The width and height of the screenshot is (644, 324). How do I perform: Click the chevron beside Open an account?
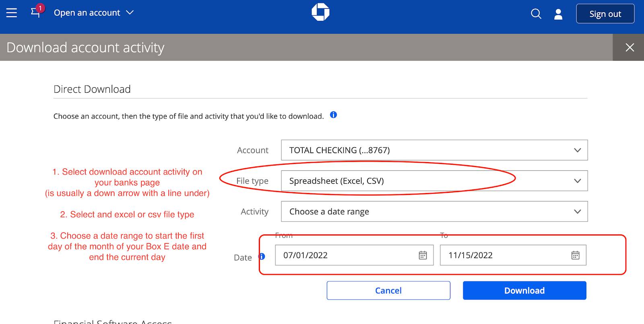130,12
